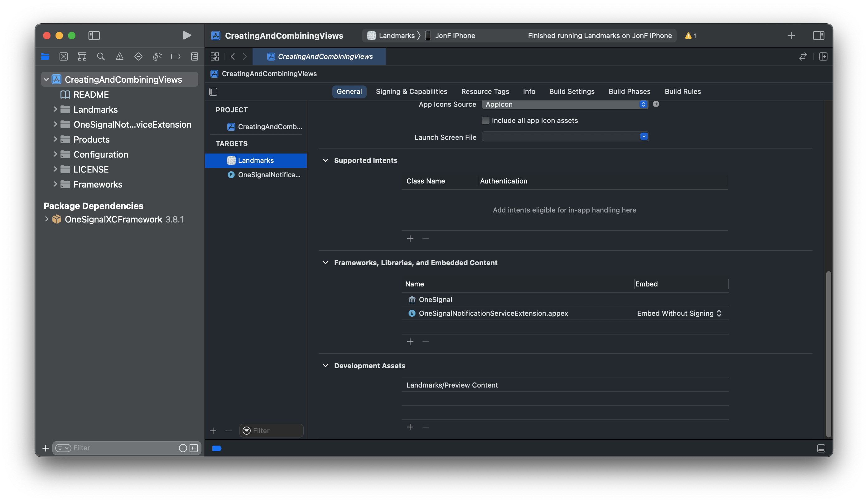
Task: Open the Source Control navigator icon
Action: [63, 56]
